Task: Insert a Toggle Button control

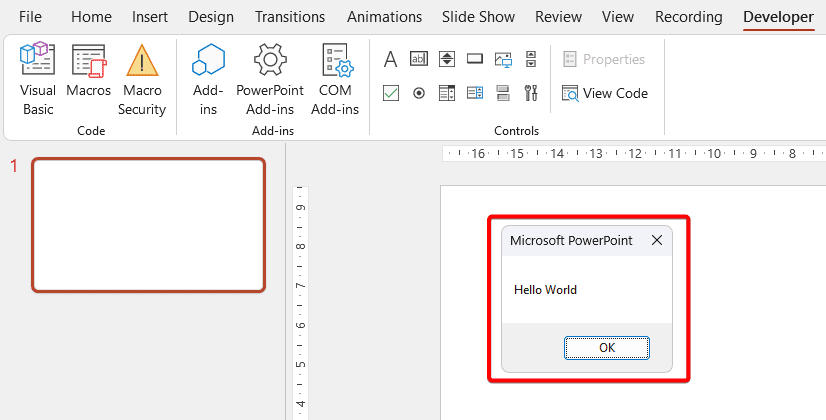Action: coord(503,93)
